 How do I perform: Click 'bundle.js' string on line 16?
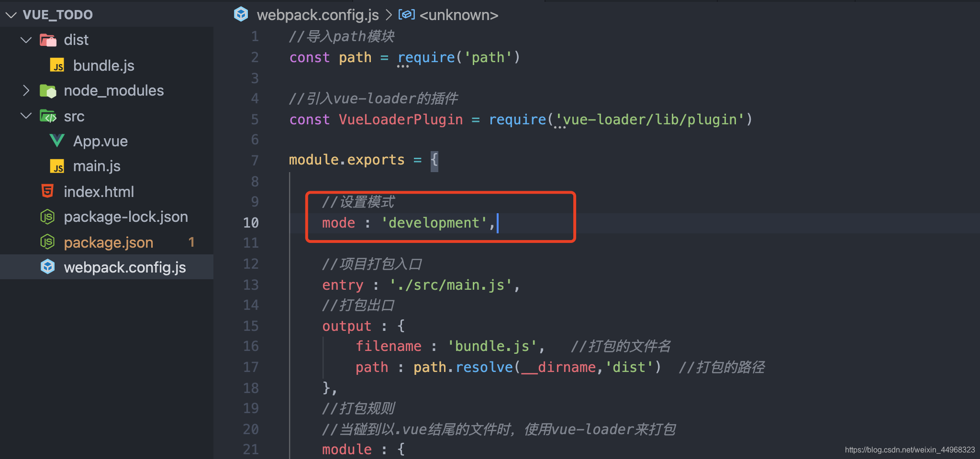click(492, 346)
